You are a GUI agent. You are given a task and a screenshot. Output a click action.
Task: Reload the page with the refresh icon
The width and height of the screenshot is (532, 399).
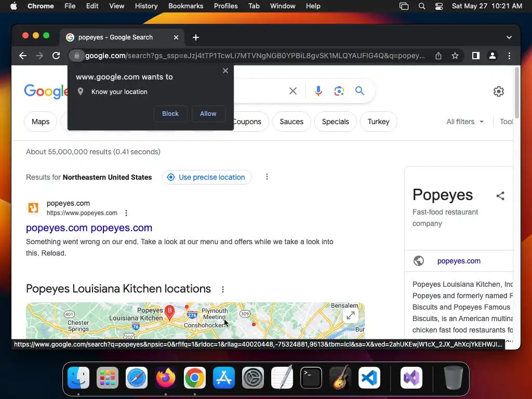pos(56,56)
